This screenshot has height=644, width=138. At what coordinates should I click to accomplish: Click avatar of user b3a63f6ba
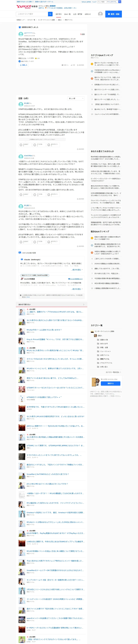pos(21,157)
